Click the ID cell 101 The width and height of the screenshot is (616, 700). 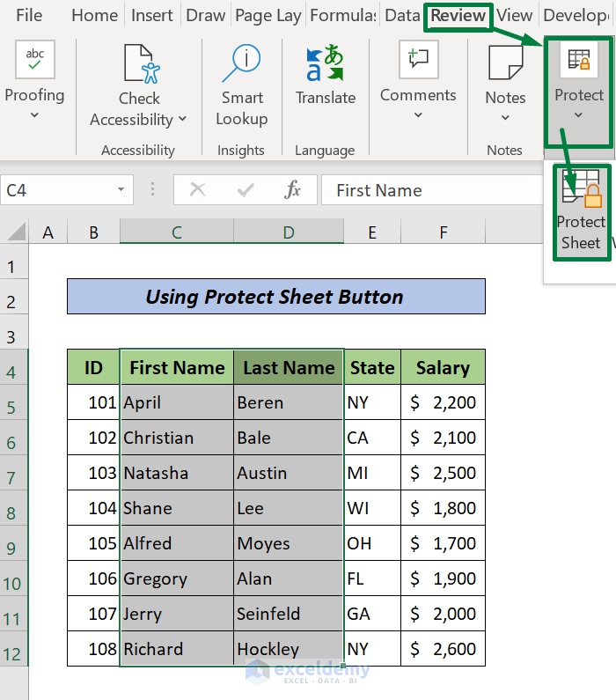(x=93, y=402)
